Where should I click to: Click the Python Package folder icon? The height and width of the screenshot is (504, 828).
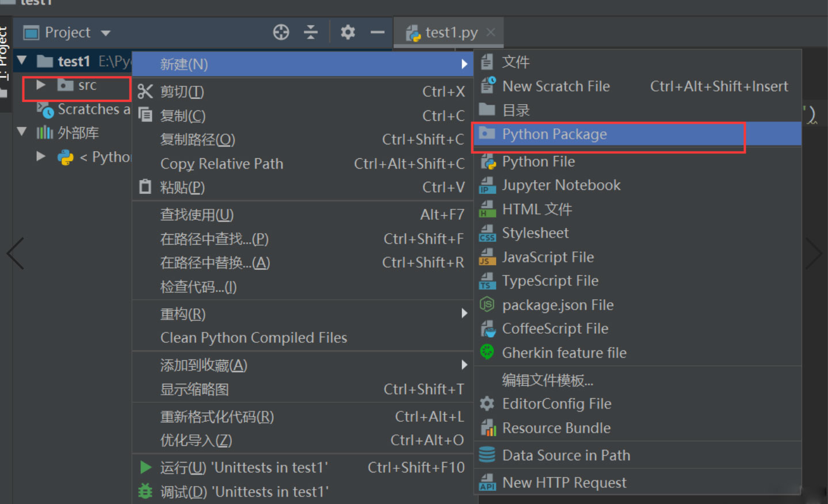(x=487, y=133)
